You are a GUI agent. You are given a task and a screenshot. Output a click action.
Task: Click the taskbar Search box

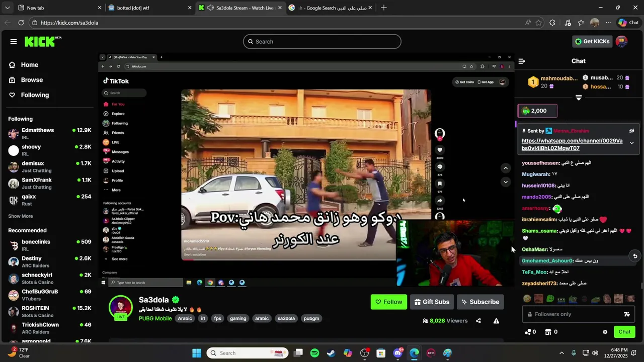coord(247,353)
